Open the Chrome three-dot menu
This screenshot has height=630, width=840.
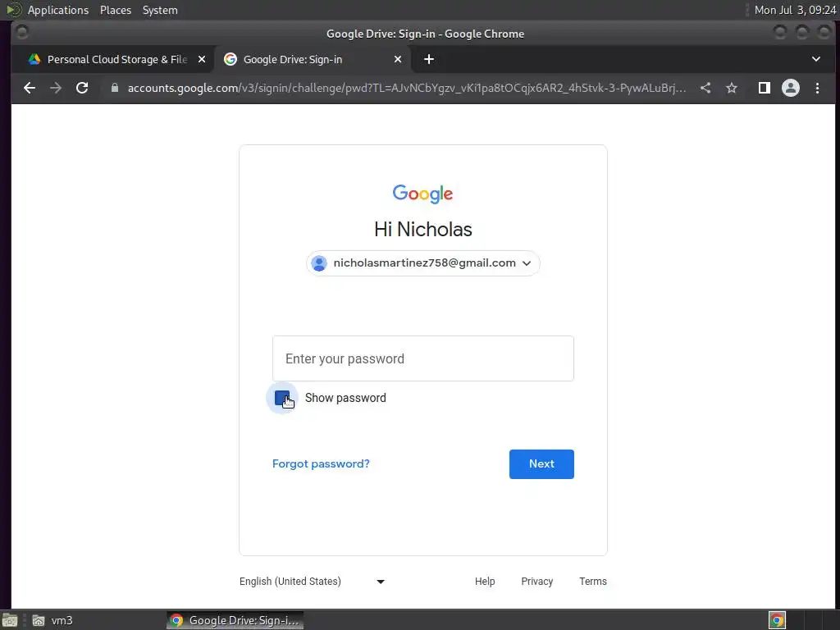pyautogui.click(x=818, y=88)
